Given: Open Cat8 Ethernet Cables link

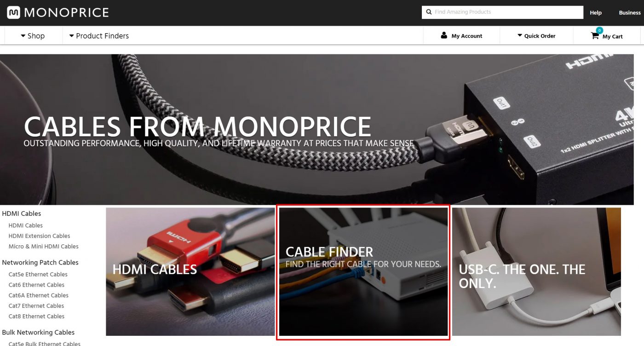Looking at the screenshot, I should tap(36, 317).
